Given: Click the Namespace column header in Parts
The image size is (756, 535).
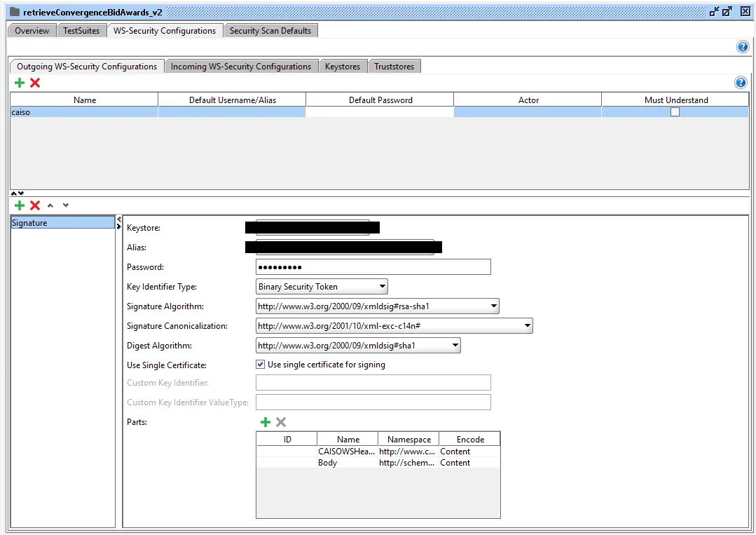Looking at the screenshot, I should click(409, 439).
